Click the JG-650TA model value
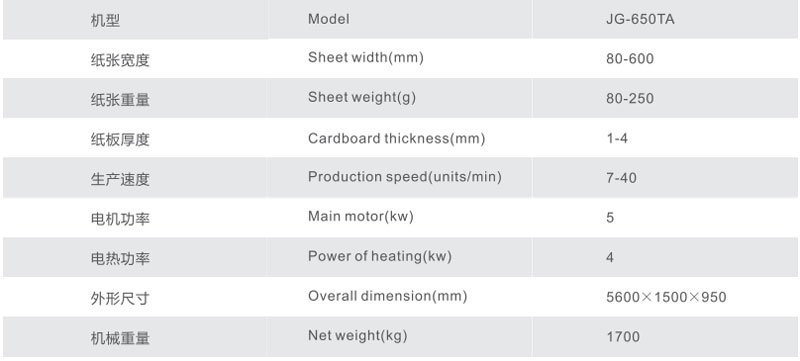This screenshot has height=361, width=800. 640,19
